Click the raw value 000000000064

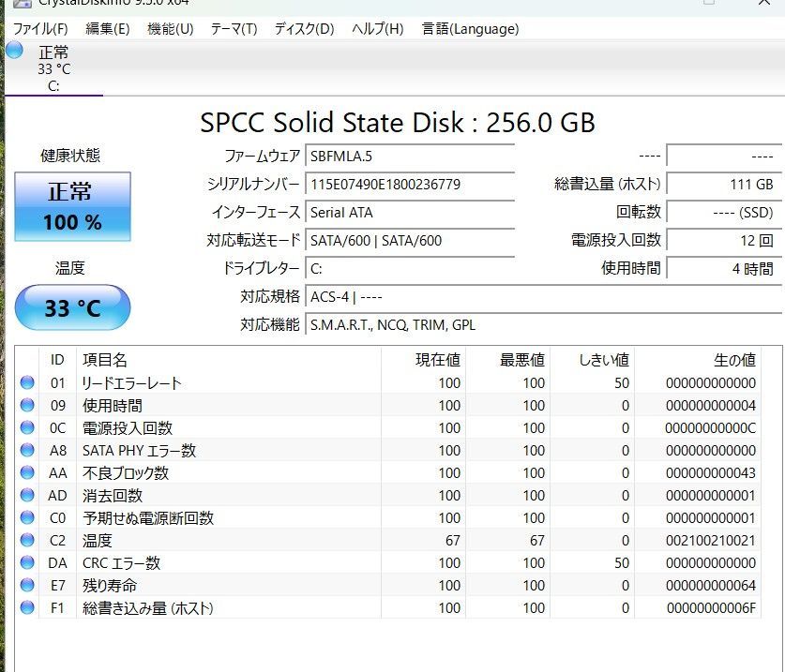(x=711, y=586)
